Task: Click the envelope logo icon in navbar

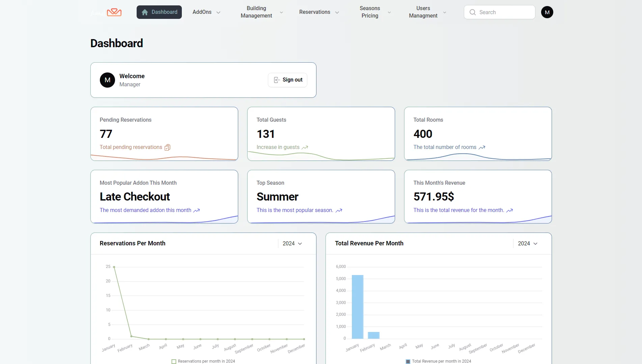Action: coord(114,12)
